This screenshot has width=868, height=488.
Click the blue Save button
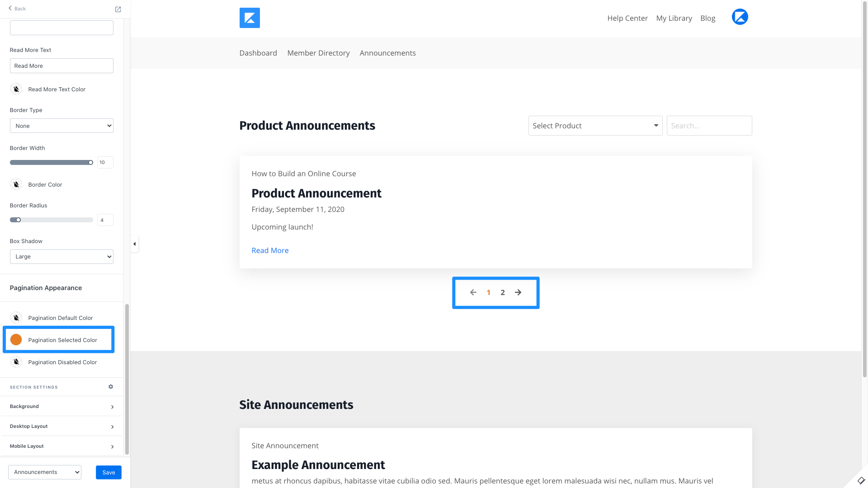[108, 472]
